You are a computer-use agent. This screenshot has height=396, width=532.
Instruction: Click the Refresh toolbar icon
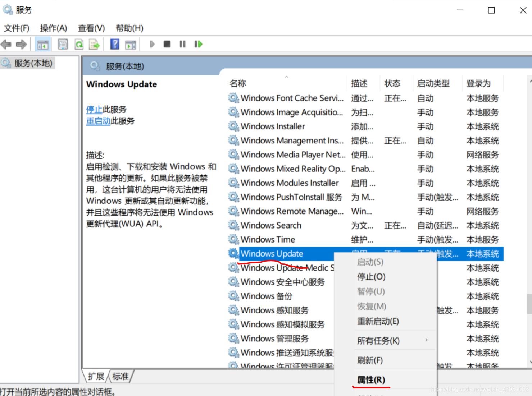[x=79, y=44]
